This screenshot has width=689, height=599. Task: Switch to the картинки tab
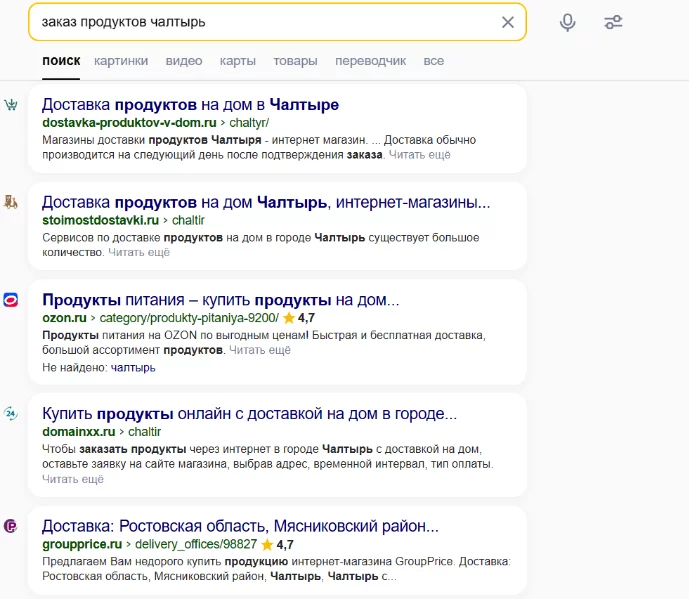(121, 61)
